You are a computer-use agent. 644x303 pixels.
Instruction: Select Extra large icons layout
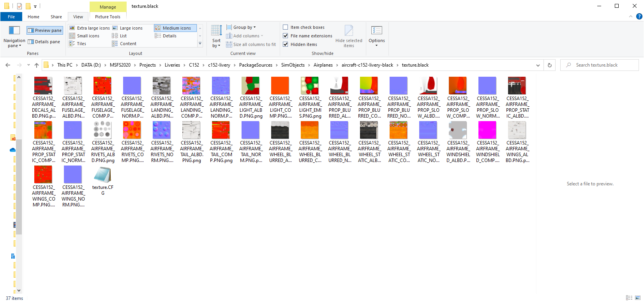tap(90, 28)
